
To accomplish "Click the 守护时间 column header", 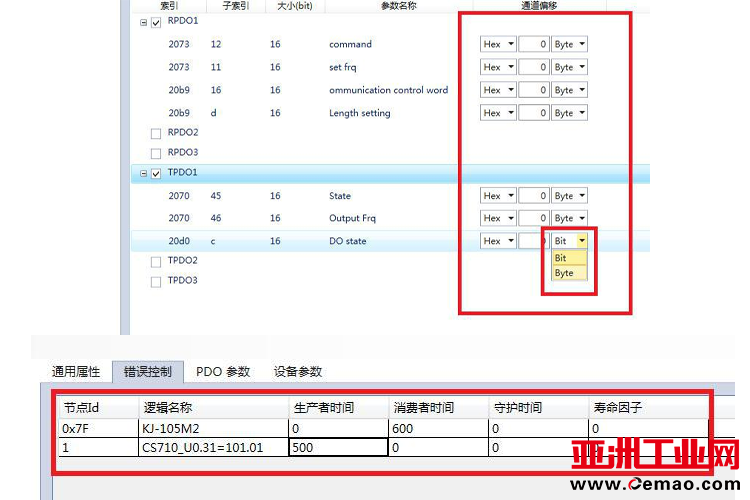I will pyautogui.click(x=538, y=408).
